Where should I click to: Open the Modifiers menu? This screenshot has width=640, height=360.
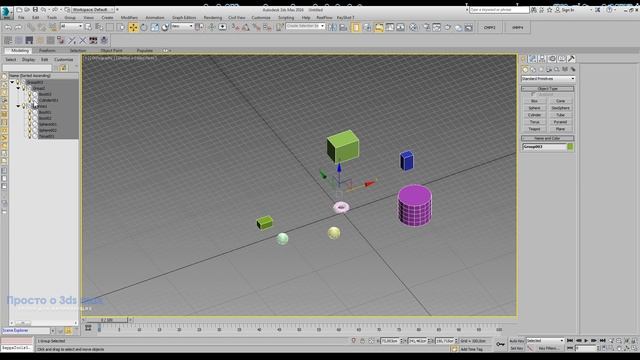point(129,18)
